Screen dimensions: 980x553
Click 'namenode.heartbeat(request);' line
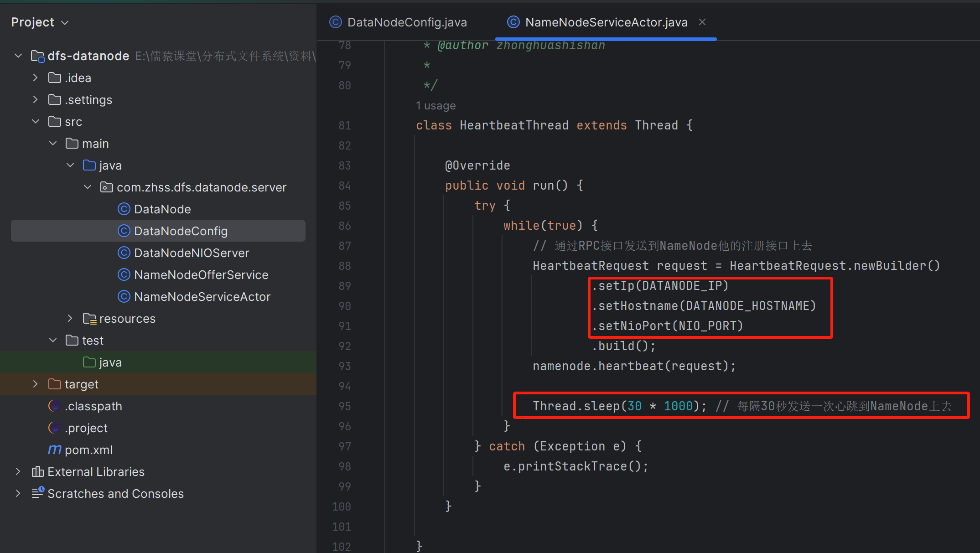(634, 366)
